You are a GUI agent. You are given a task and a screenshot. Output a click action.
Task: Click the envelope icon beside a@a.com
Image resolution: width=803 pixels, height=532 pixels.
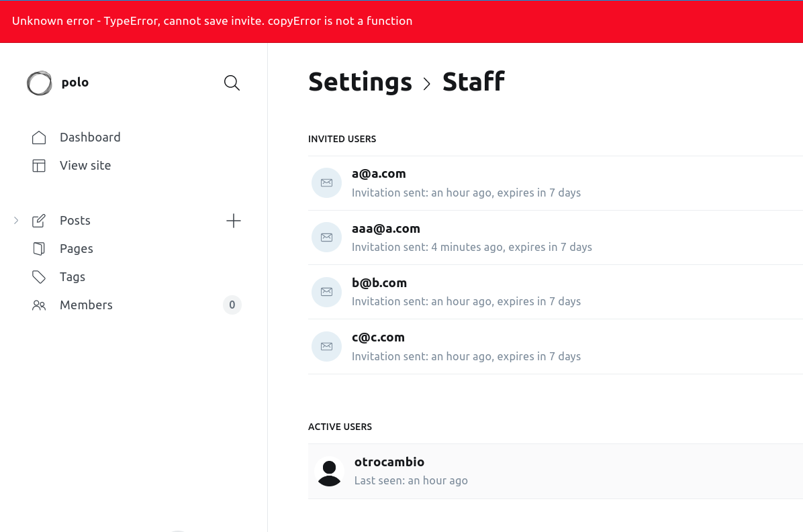(326, 182)
